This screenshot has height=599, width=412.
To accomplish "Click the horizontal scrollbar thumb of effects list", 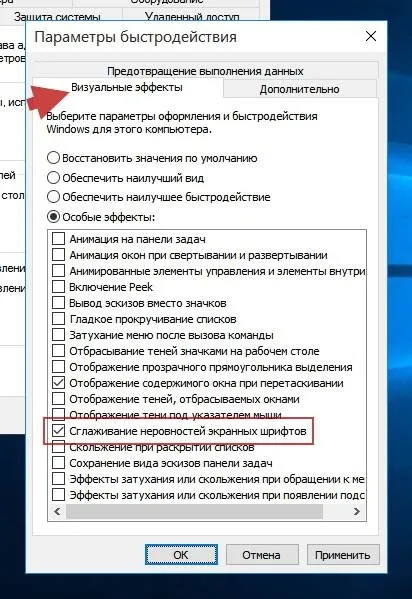I will click(195, 511).
